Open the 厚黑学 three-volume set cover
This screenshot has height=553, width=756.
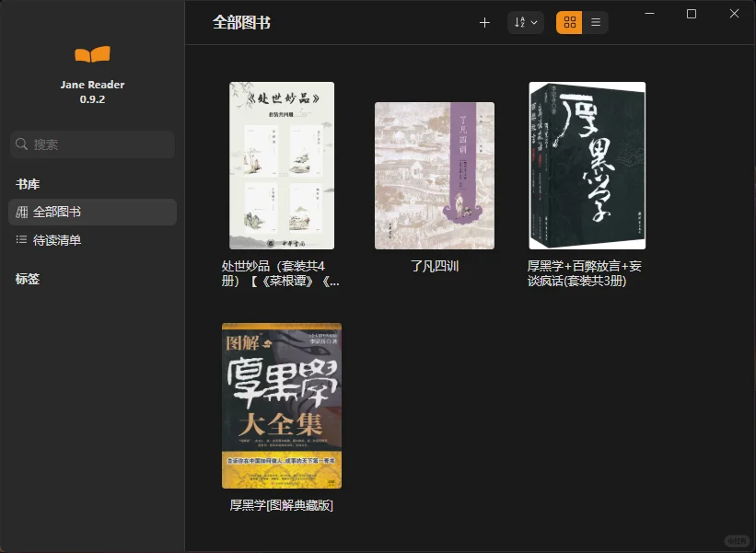coord(587,166)
